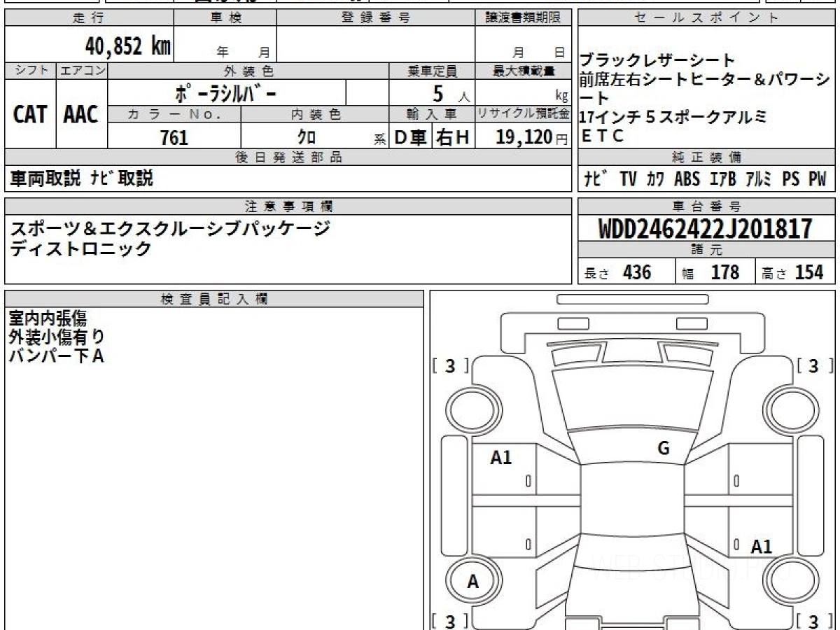
Task: Click the A mark inside the wheel circle
Action: pos(473,581)
